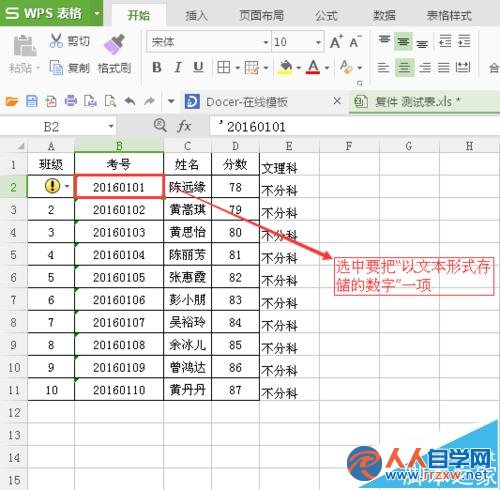This screenshot has width=500, height=490.
Task: Toggle Underline formatting
Action: (198, 68)
